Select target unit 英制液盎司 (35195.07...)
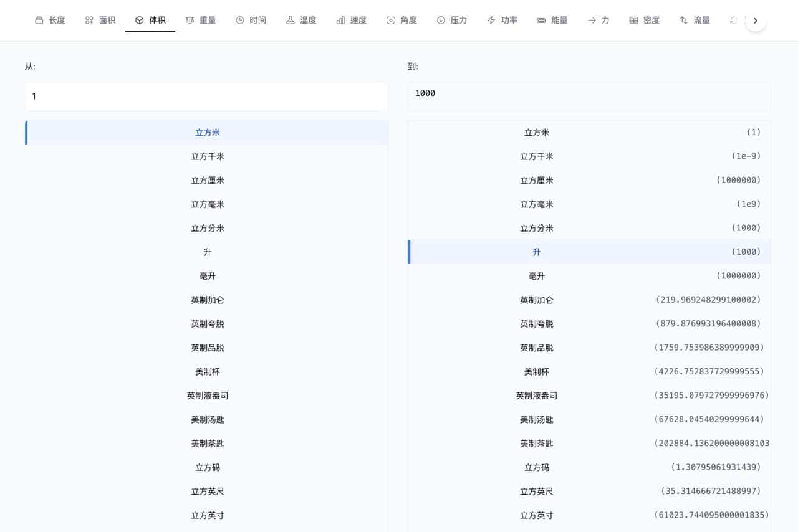Viewport: 798px width, 532px height. point(589,396)
